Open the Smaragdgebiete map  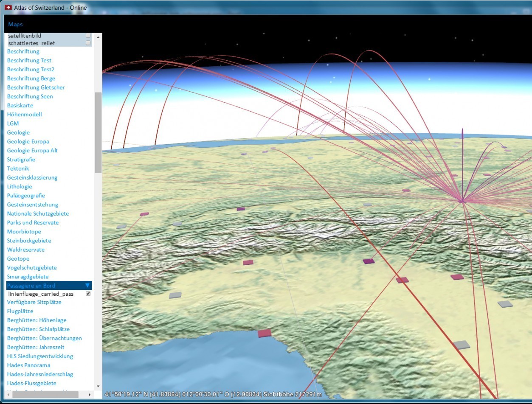click(x=28, y=277)
